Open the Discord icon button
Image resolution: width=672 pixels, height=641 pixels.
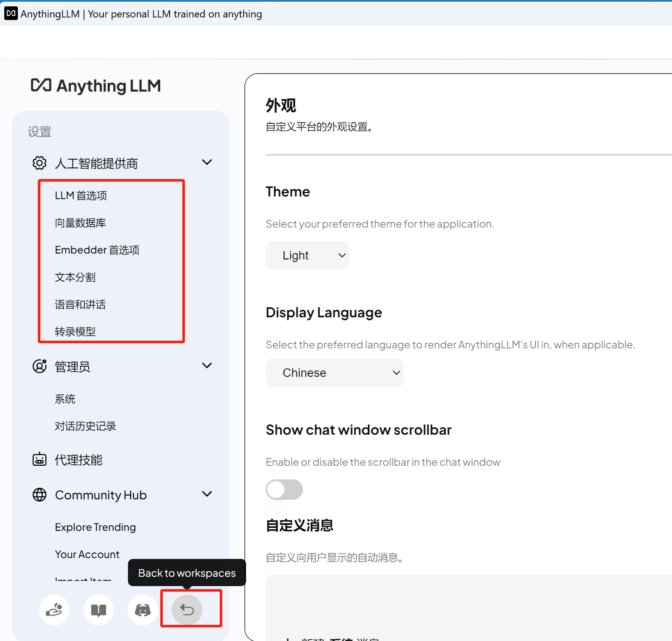click(x=143, y=610)
